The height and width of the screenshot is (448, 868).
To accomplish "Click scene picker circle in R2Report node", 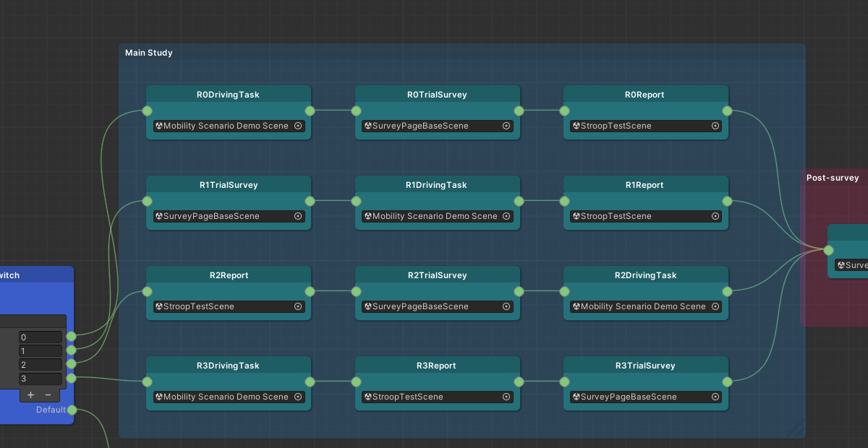I will tap(298, 306).
